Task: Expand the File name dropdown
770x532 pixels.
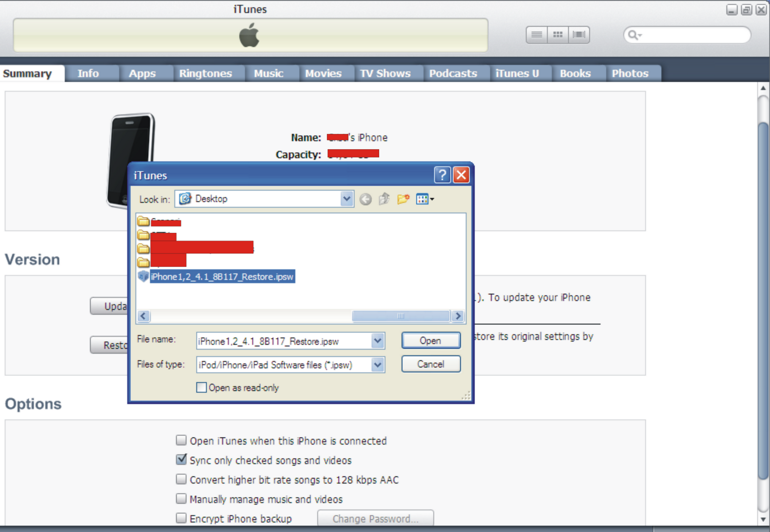Action: click(x=377, y=341)
